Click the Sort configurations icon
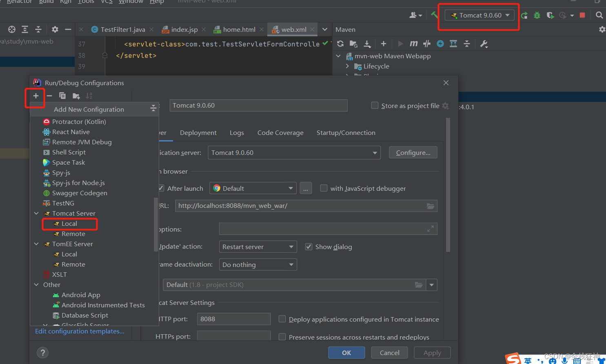The width and height of the screenshot is (606, 364). coord(89,96)
